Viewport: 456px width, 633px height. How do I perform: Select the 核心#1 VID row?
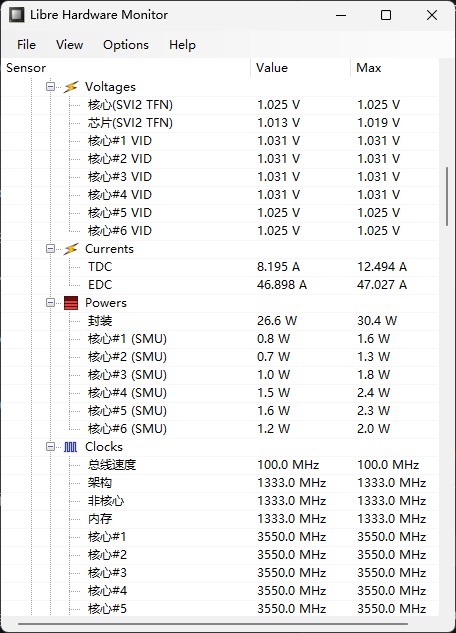click(x=220, y=141)
